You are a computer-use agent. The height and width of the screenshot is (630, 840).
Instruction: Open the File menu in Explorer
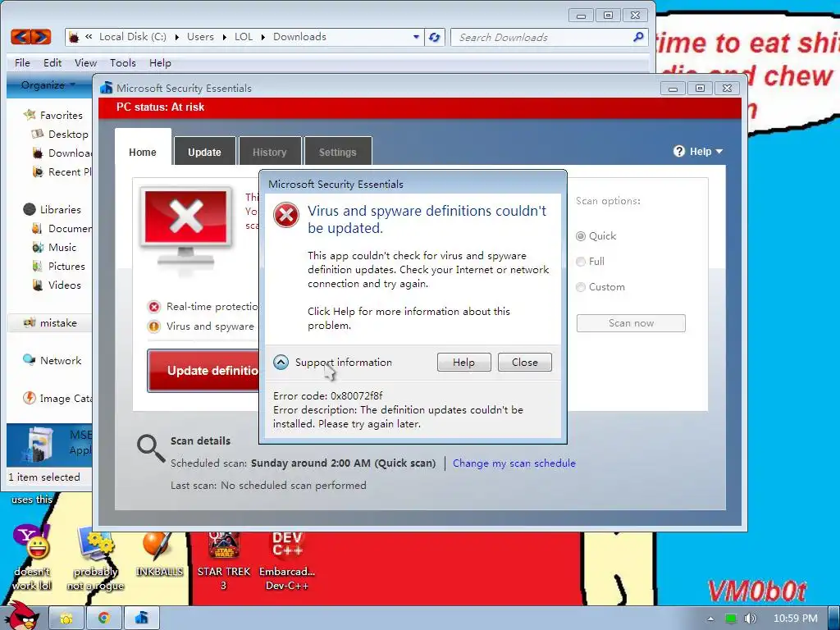(x=22, y=62)
